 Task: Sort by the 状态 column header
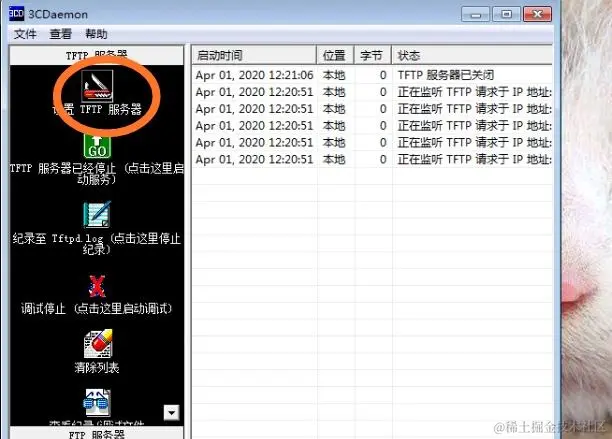[472, 55]
